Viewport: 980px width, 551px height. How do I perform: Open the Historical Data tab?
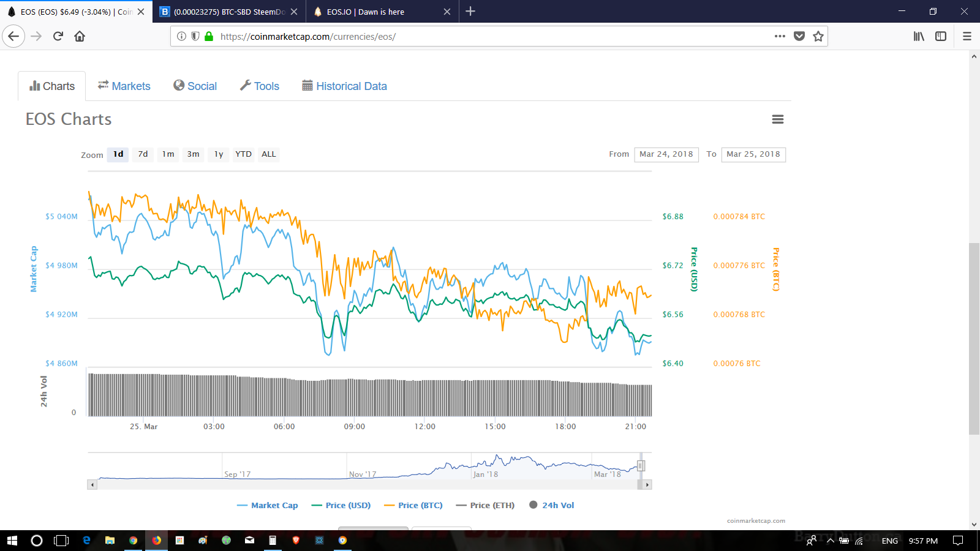tap(345, 86)
